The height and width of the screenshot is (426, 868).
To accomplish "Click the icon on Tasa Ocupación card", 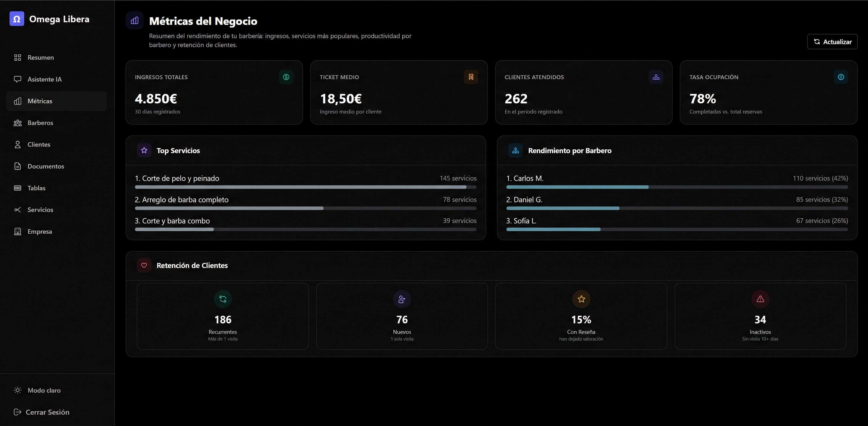I will tap(841, 77).
